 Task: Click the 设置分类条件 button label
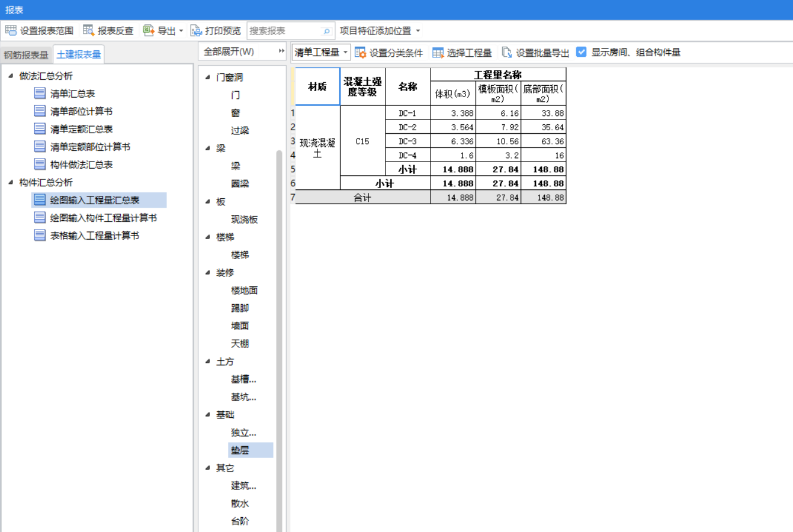(x=396, y=53)
